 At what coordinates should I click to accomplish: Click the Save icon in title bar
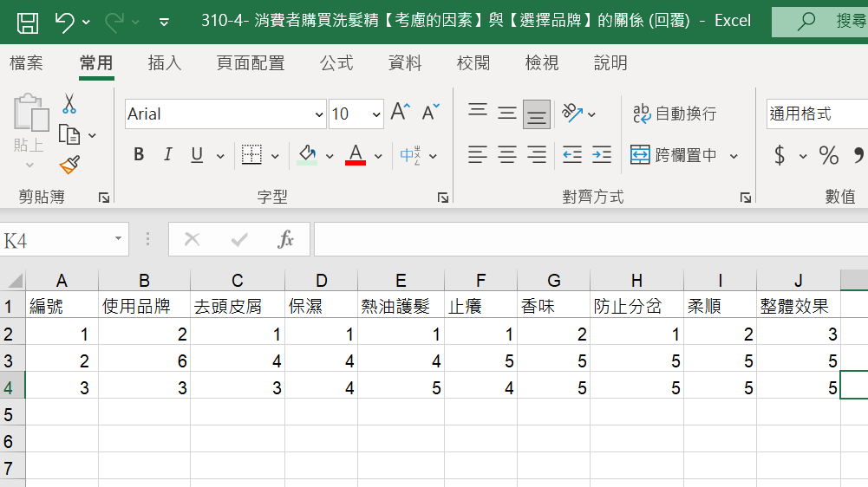tap(28, 22)
